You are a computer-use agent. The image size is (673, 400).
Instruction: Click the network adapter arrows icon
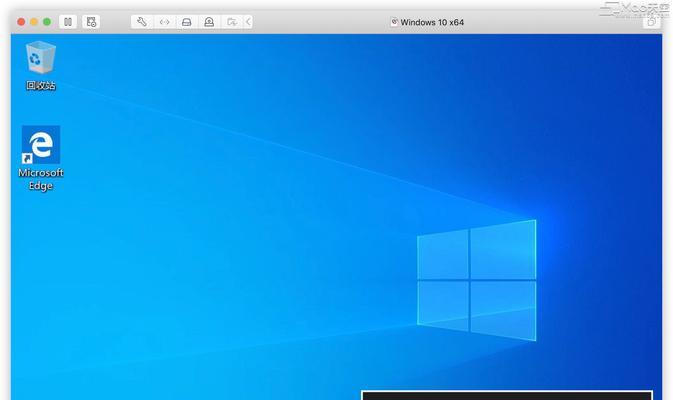pyautogui.click(x=164, y=22)
